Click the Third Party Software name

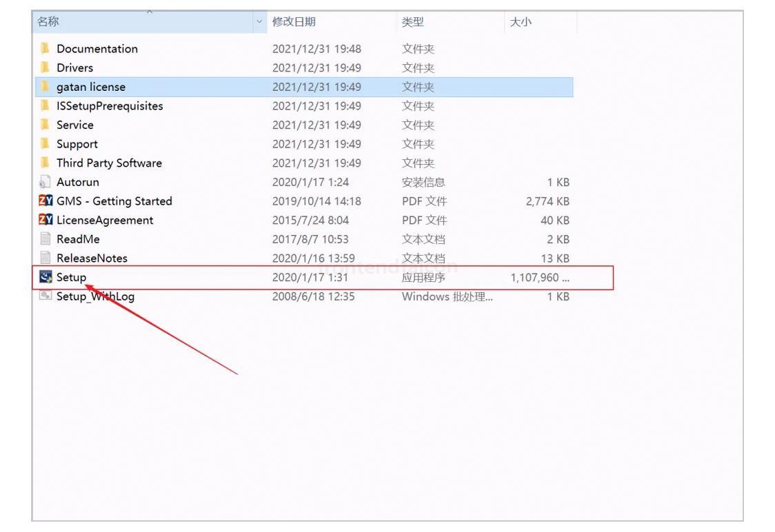109,163
